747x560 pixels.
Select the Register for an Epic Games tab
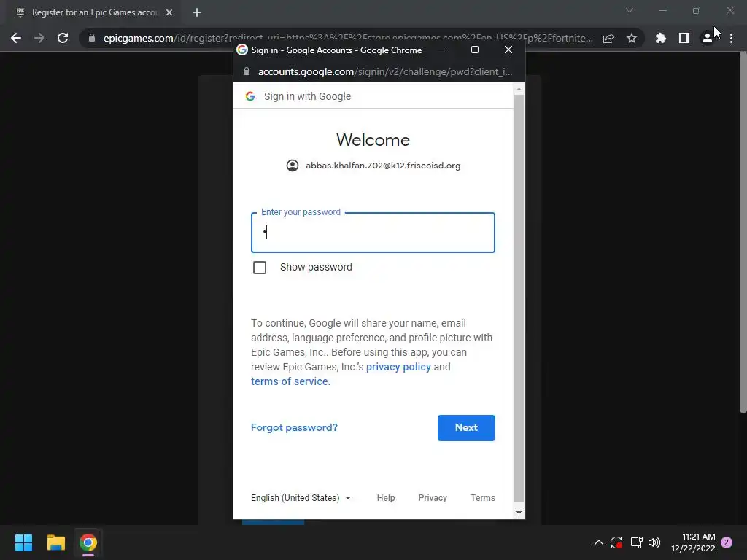[94, 12]
